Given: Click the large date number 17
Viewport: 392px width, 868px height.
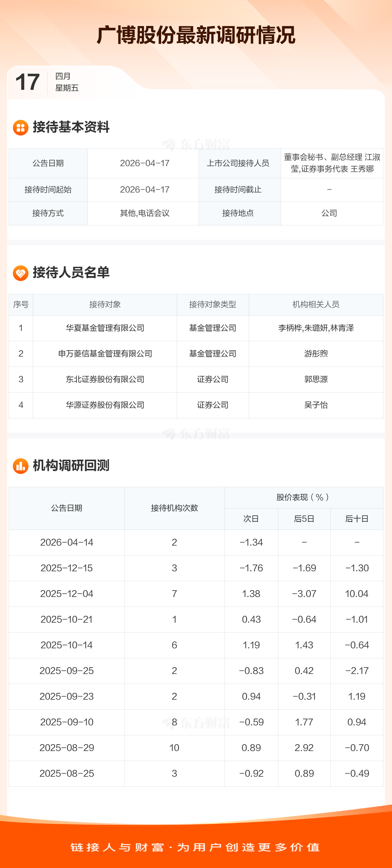Looking at the screenshot, I should pyautogui.click(x=27, y=82).
